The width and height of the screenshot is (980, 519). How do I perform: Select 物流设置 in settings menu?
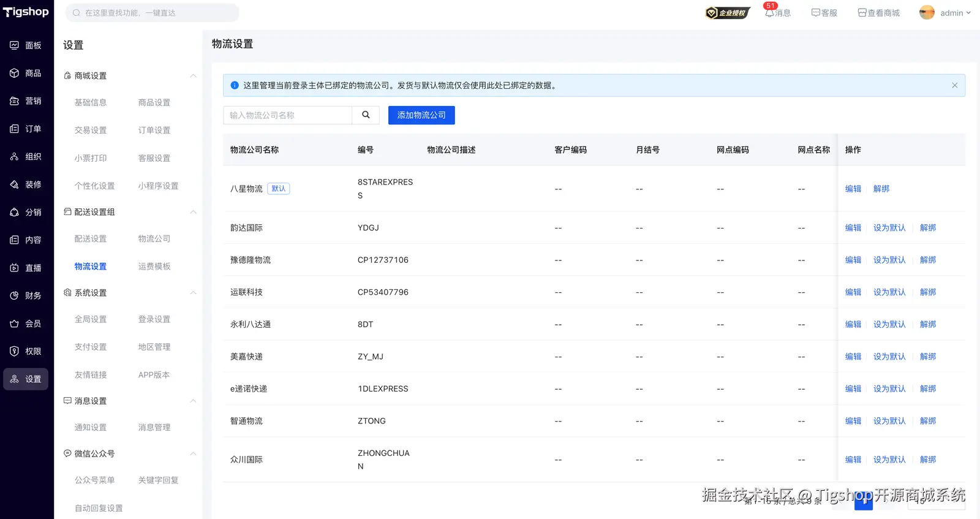[91, 266]
